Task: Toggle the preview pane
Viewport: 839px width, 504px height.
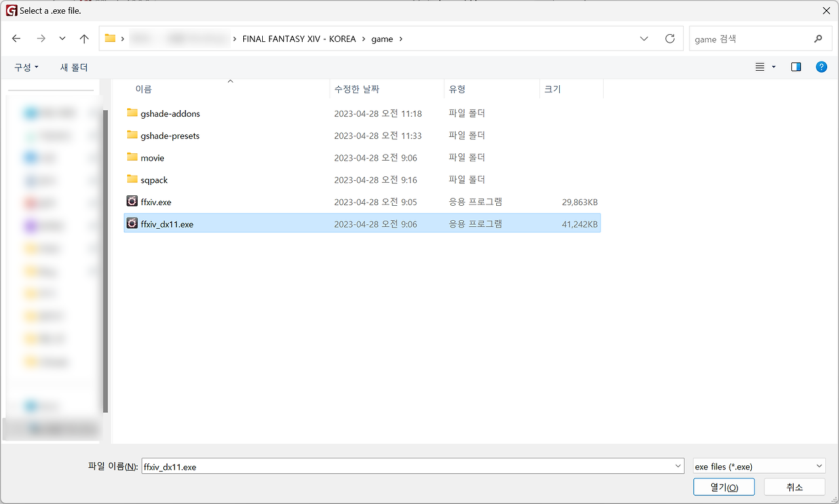Action: click(x=796, y=66)
